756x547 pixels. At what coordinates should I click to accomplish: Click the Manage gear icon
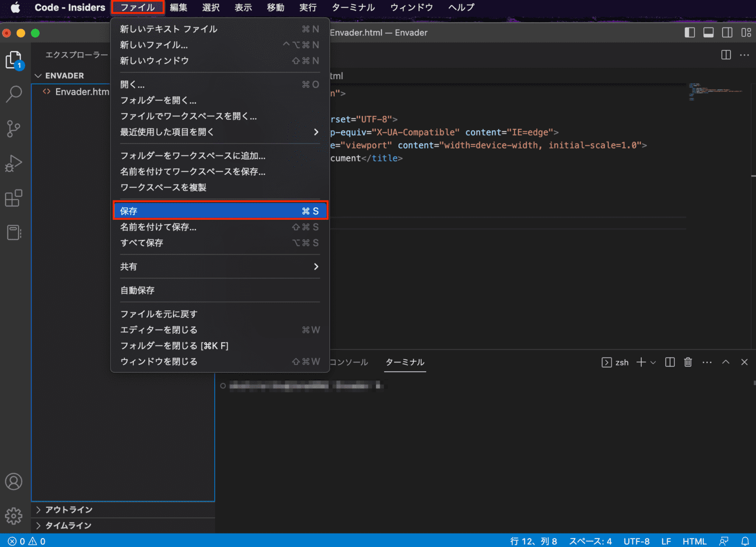click(13, 516)
